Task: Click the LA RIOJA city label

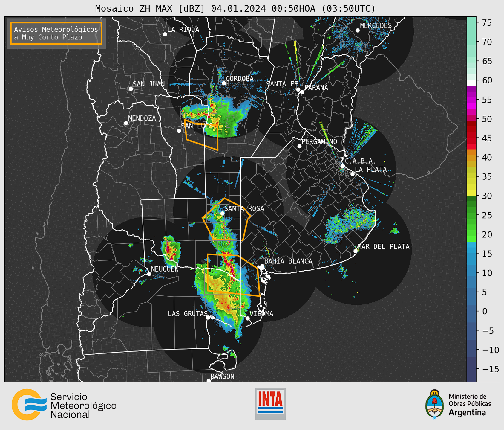Action: pyautogui.click(x=183, y=29)
